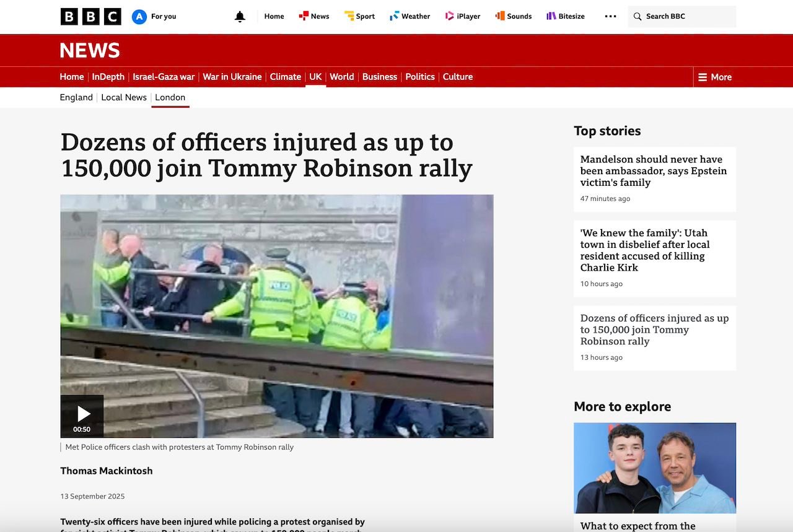Open BBC Bitesize
The image size is (793, 532).
565,17
